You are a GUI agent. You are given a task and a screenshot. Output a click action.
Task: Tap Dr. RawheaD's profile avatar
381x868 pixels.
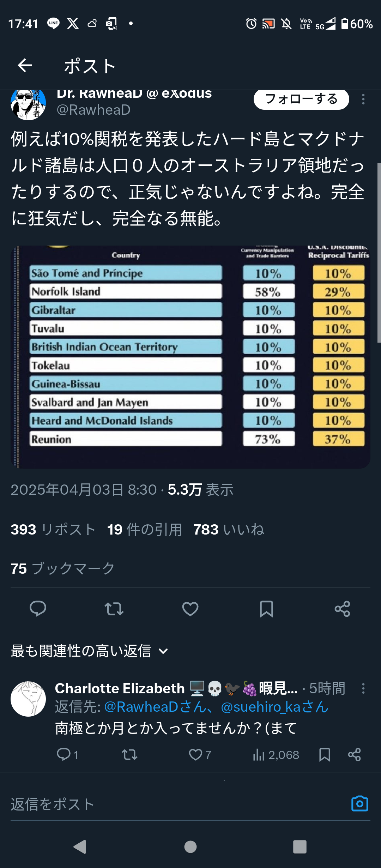pyautogui.click(x=28, y=103)
